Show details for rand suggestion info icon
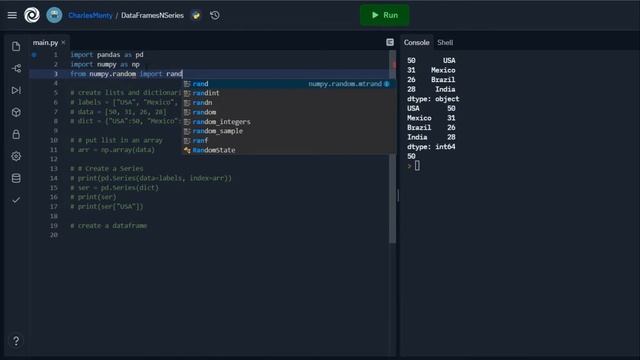 coord(387,84)
